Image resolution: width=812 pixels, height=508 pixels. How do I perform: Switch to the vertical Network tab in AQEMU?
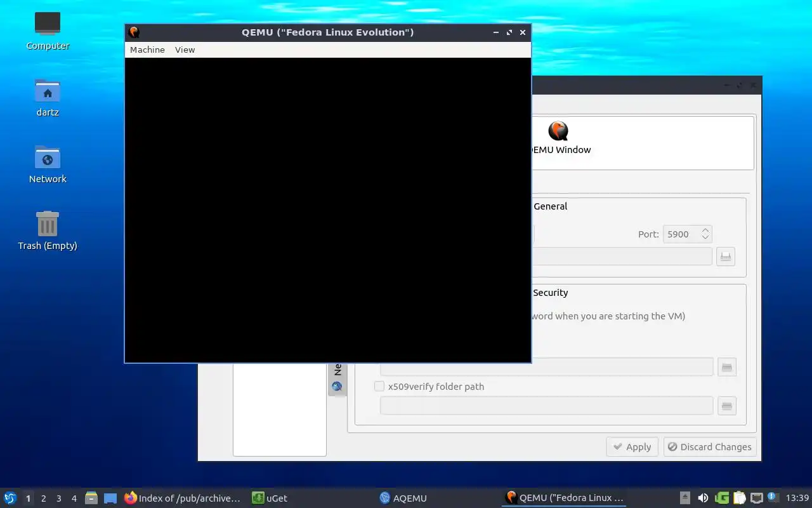point(337,379)
